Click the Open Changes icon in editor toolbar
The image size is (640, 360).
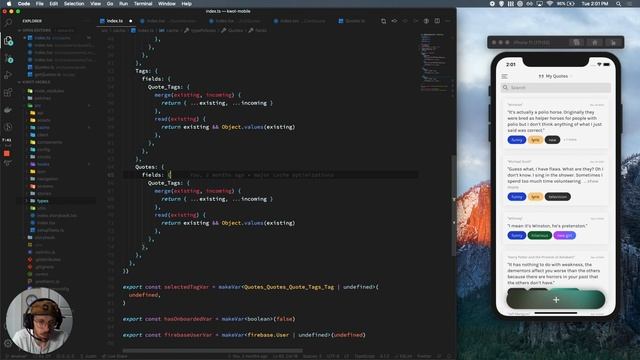click(394, 21)
